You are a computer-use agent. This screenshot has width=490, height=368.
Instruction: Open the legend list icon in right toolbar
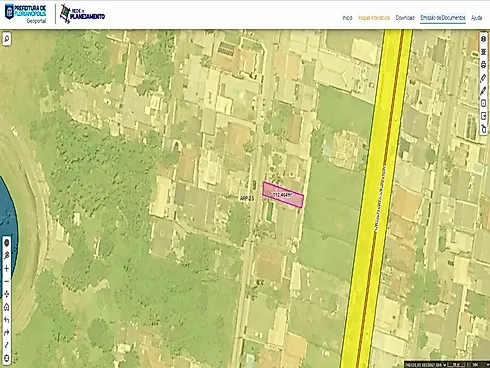[x=483, y=52]
